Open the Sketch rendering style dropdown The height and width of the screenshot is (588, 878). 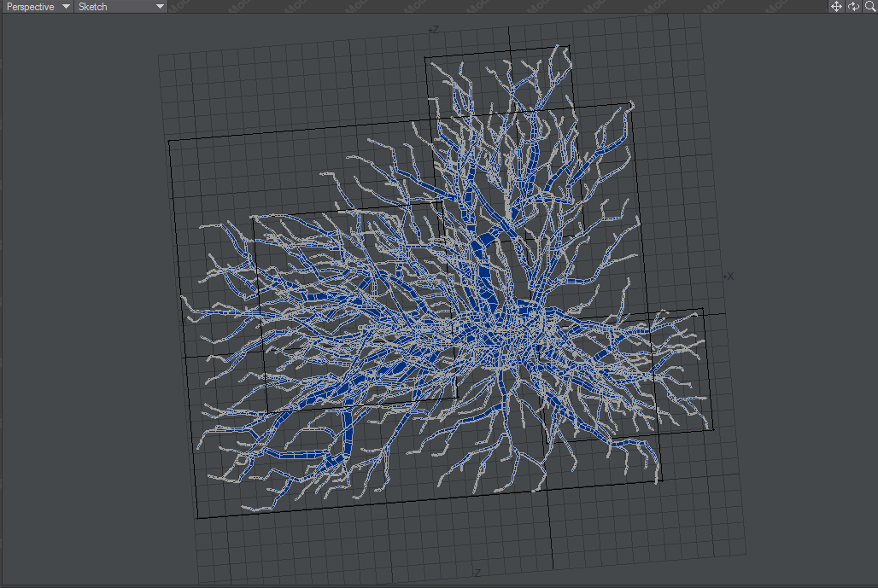point(121,7)
